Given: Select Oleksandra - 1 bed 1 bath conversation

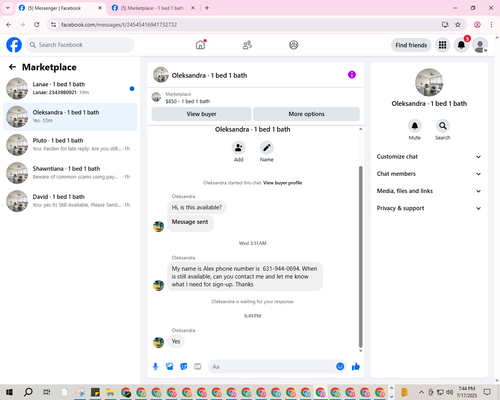Looking at the screenshot, I should point(70,117).
